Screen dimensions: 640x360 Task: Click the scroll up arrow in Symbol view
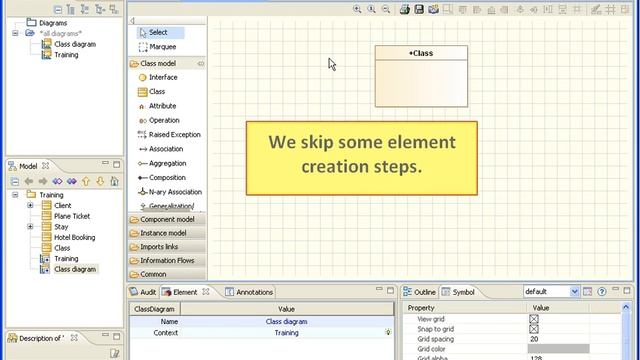pyautogui.click(x=625, y=308)
